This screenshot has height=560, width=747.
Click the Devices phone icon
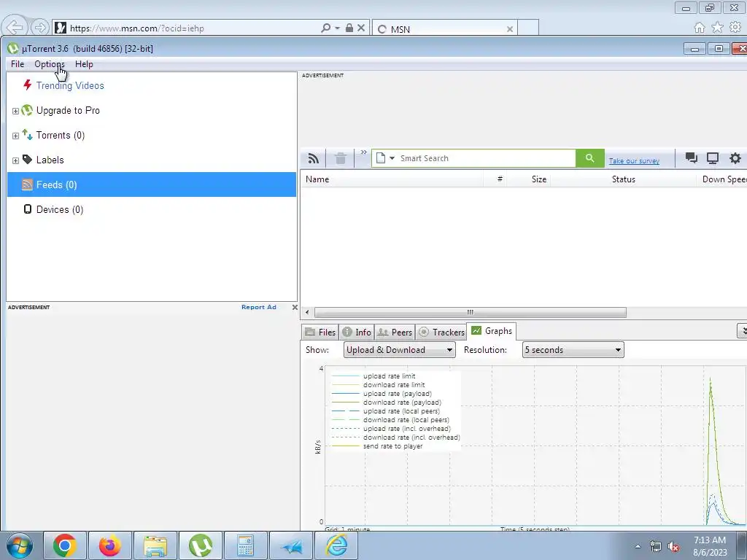28,209
